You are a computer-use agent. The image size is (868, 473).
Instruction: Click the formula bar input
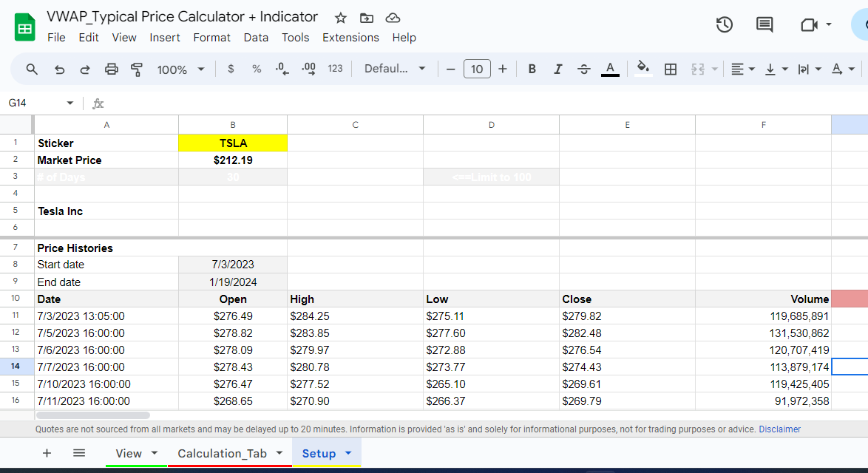click(487, 103)
